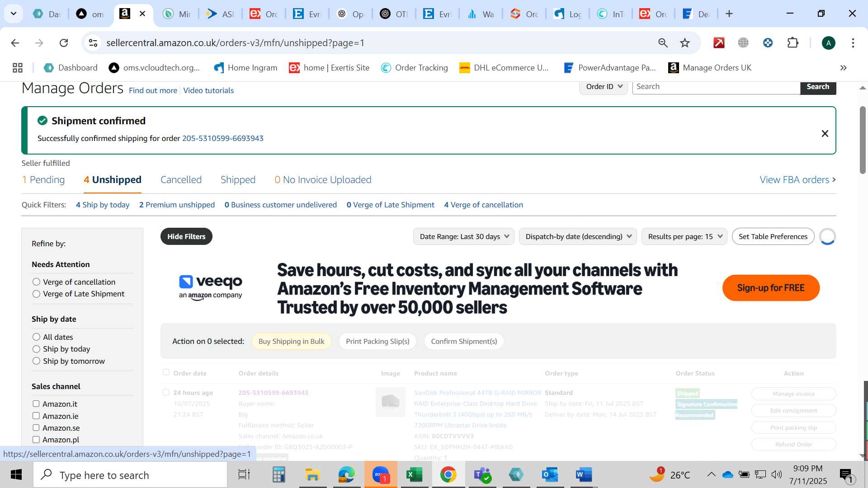Image resolution: width=868 pixels, height=488 pixels.
Task: Open the bookmarks apps grid icon
Action: pos(18,68)
